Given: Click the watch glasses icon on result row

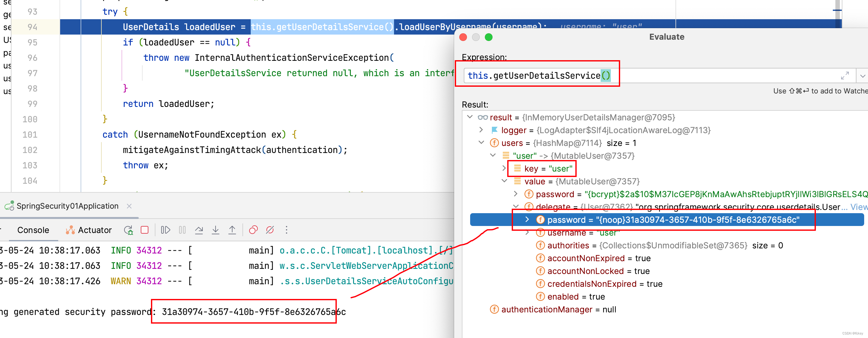Looking at the screenshot, I should coord(483,117).
